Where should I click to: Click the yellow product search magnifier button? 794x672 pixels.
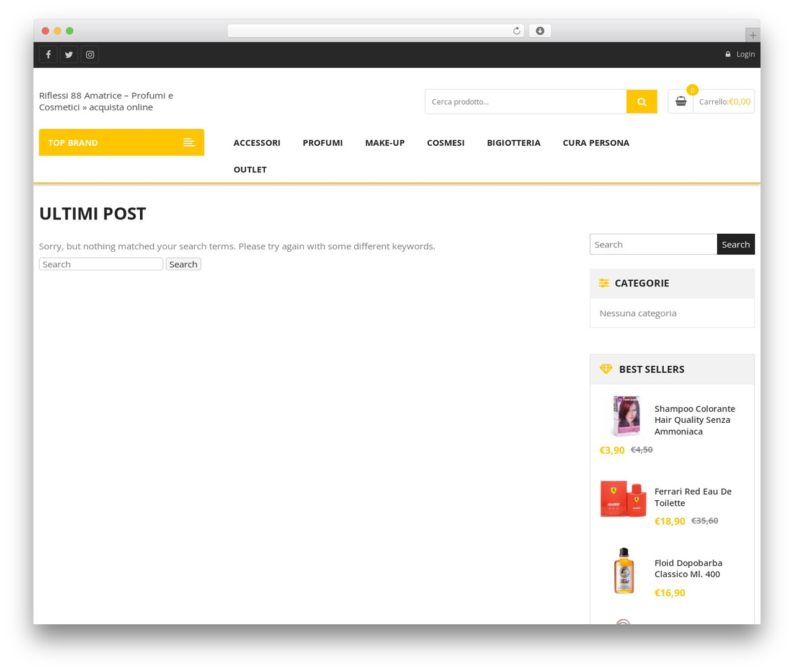[642, 102]
